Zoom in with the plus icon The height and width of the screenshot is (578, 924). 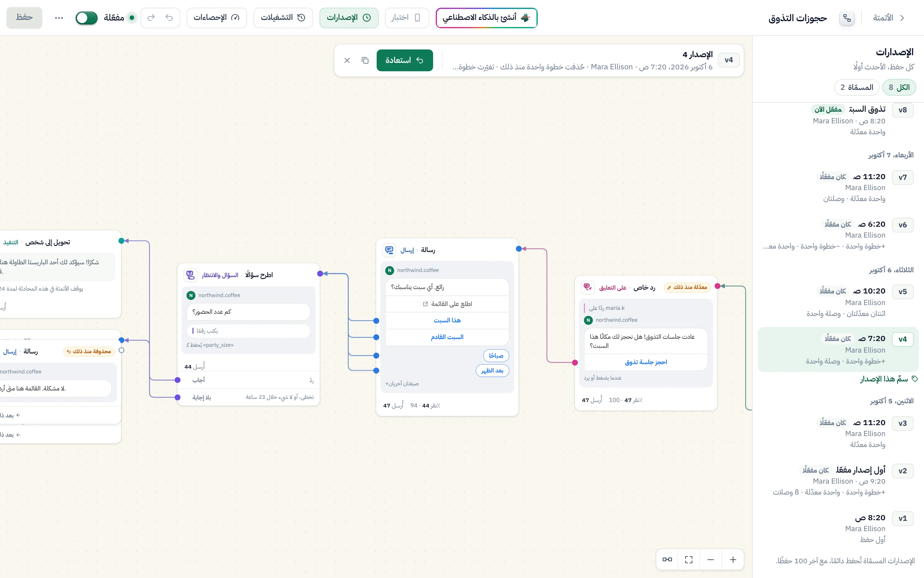point(733,560)
